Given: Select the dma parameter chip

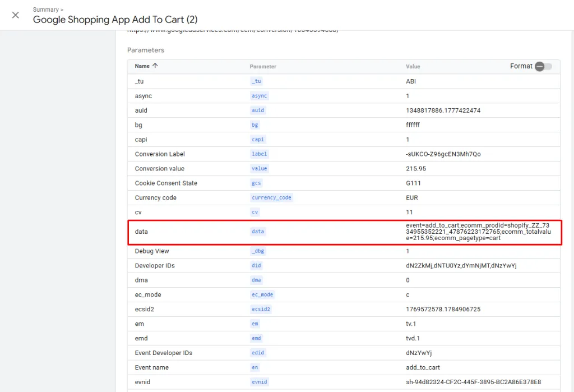Looking at the screenshot, I should 256,280.
